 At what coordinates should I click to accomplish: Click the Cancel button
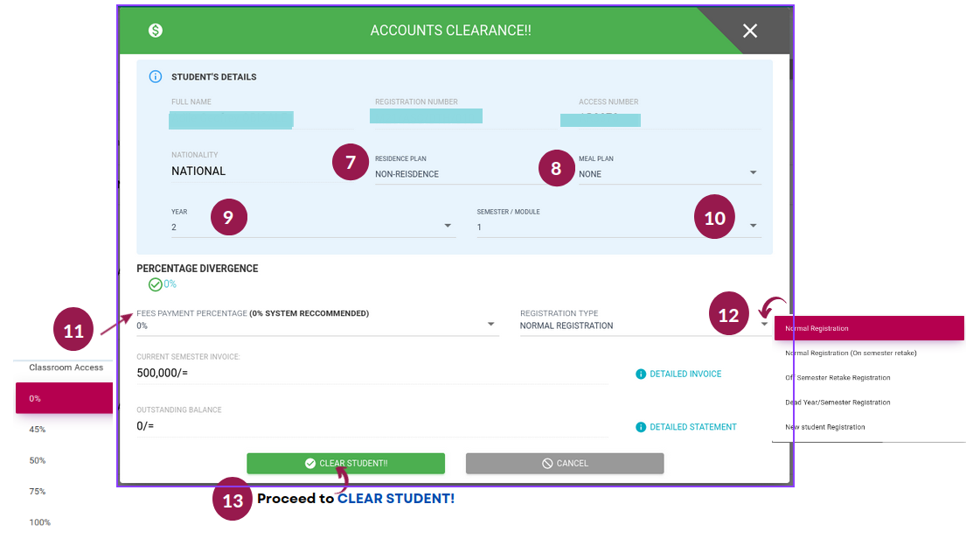(565, 464)
